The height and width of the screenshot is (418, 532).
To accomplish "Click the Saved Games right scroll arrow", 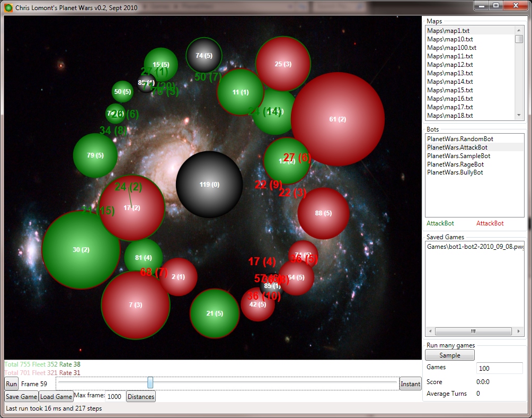I will coord(519,331).
